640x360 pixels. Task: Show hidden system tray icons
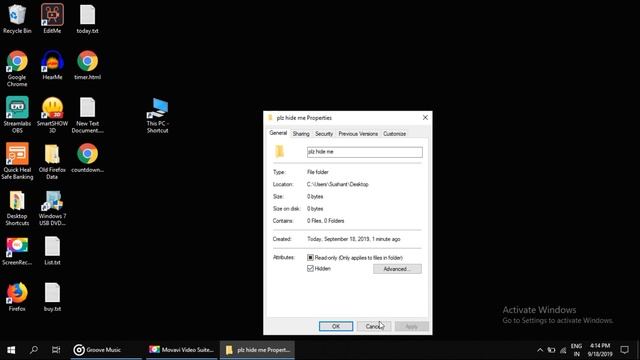pyautogui.click(x=540, y=350)
